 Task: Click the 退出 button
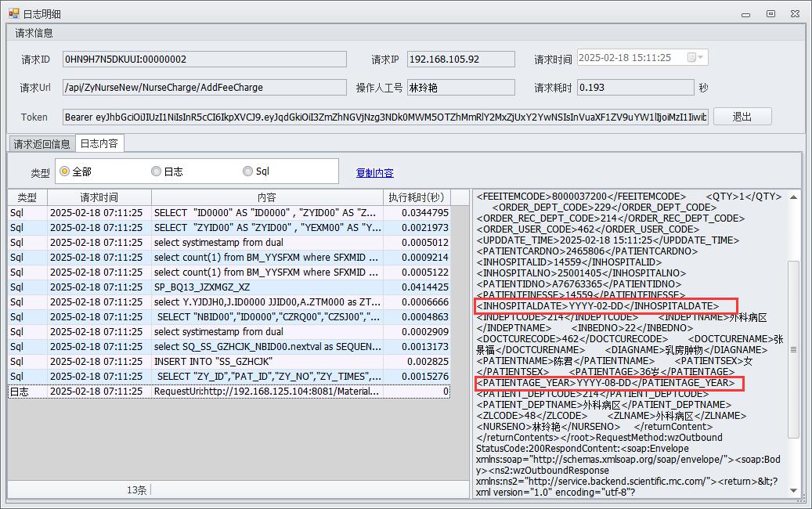[742, 117]
